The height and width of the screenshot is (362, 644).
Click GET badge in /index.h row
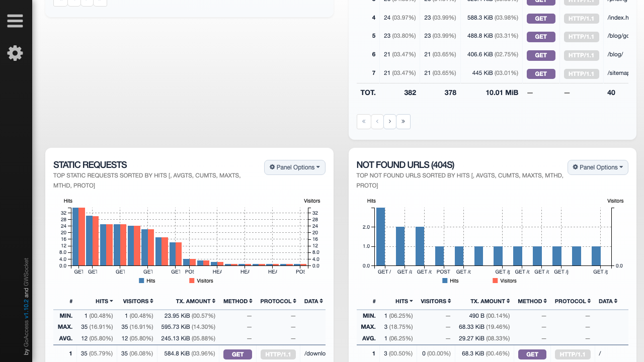pyautogui.click(x=541, y=18)
